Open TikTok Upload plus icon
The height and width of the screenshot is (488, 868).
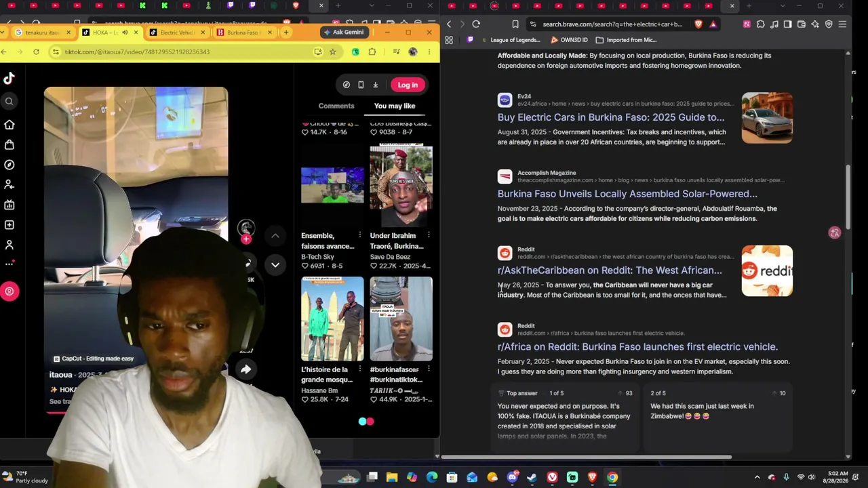click(x=9, y=225)
